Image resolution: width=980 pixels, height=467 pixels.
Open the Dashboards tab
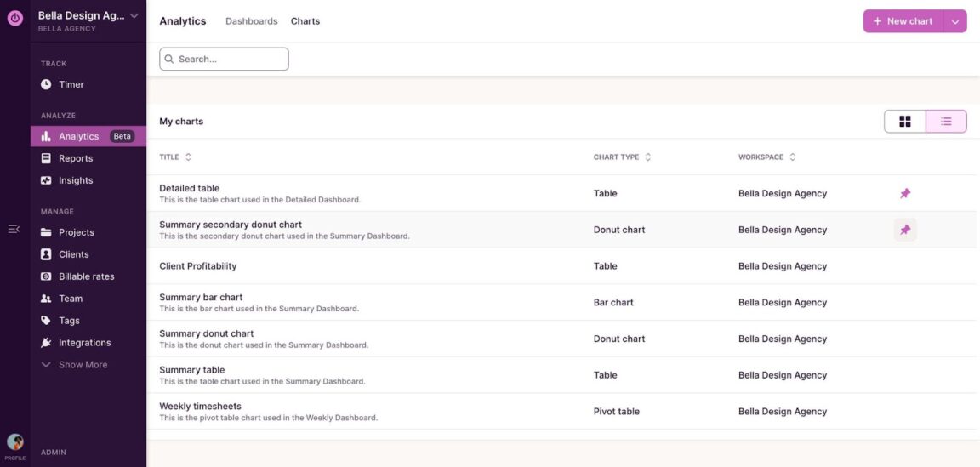(x=251, y=21)
